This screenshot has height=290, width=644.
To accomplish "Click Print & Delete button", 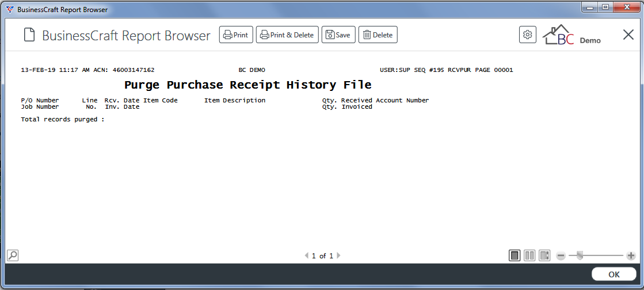I will tap(287, 35).
